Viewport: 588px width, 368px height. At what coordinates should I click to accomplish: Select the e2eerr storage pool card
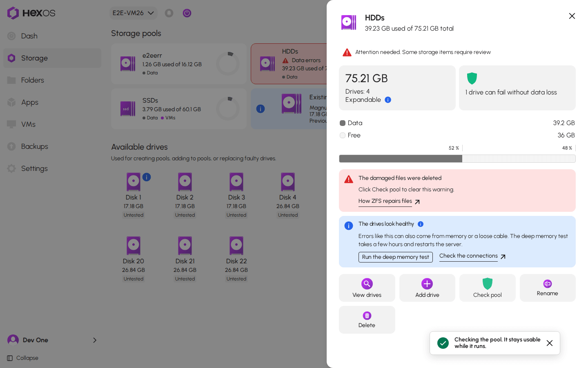pos(179,64)
